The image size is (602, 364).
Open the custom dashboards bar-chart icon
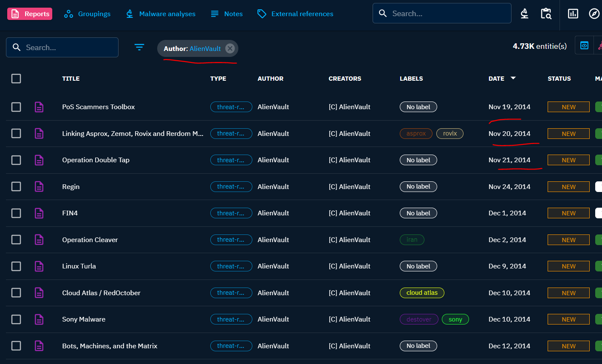[573, 13]
